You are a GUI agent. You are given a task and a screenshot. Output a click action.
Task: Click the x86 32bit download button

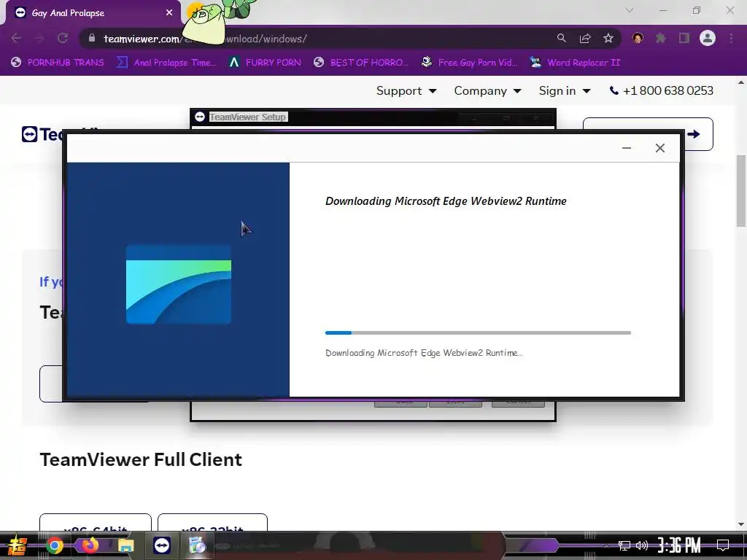click(x=212, y=522)
